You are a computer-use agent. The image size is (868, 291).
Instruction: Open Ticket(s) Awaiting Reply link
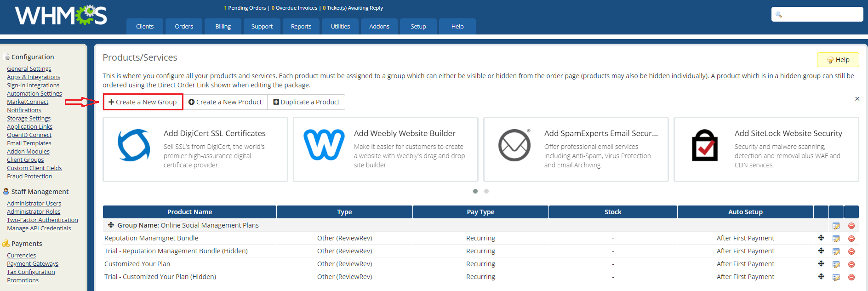pos(353,8)
